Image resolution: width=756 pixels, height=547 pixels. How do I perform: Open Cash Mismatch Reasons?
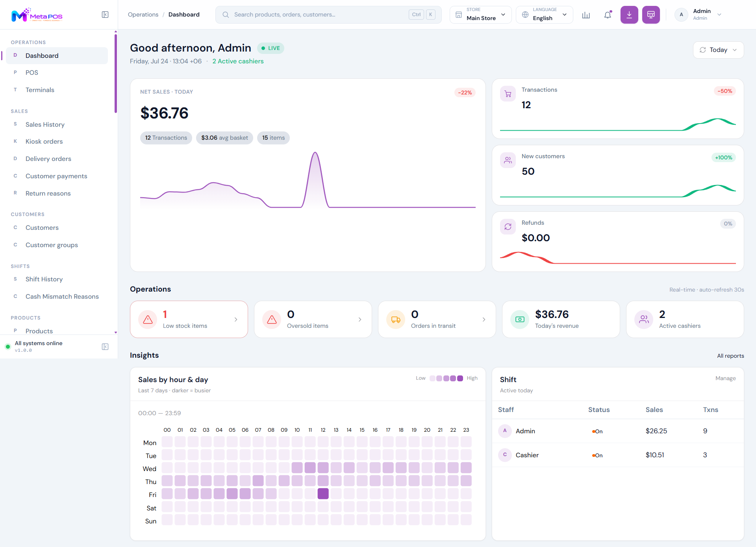pos(57,297)
